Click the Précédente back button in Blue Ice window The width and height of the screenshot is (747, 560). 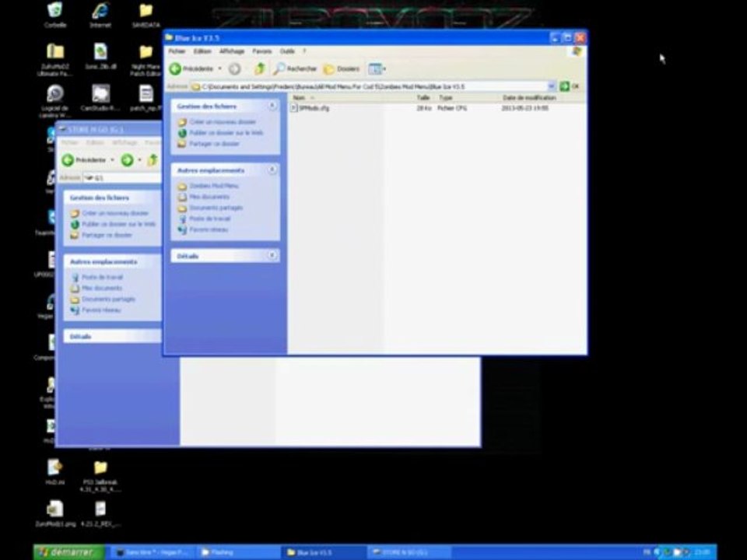coord(192,68)
